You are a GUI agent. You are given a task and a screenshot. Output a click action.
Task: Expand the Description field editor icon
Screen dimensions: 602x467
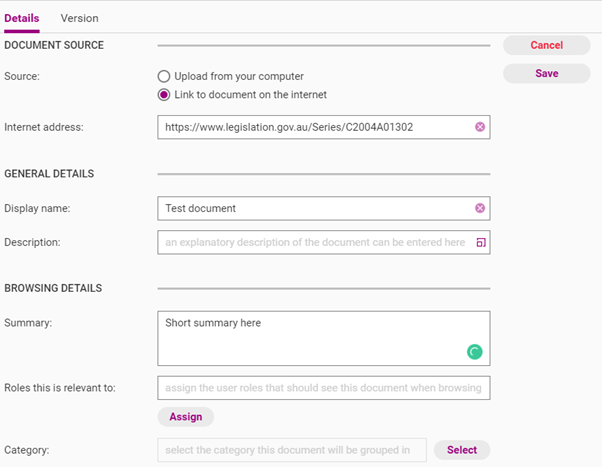click(480, 242)
